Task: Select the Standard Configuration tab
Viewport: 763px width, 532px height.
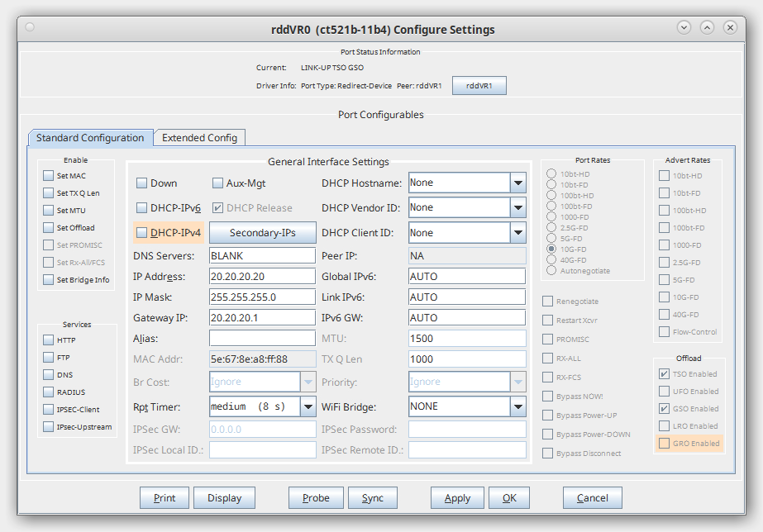Action: (x=90, y=138)
